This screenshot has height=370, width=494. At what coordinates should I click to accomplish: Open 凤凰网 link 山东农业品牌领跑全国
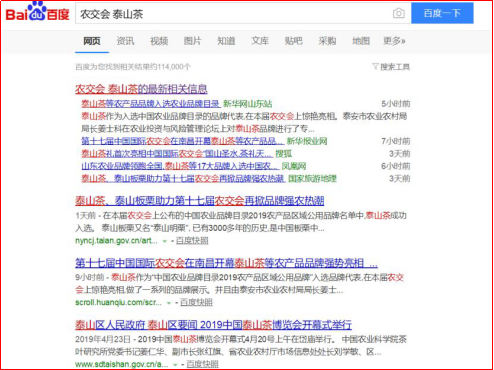pos(180,166)
